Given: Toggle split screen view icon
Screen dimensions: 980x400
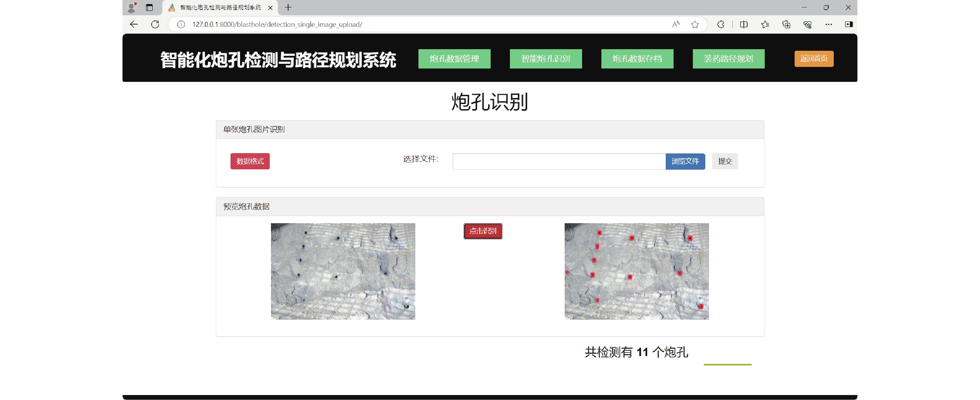Looking at the screenshot, I should tap(743, 24).
